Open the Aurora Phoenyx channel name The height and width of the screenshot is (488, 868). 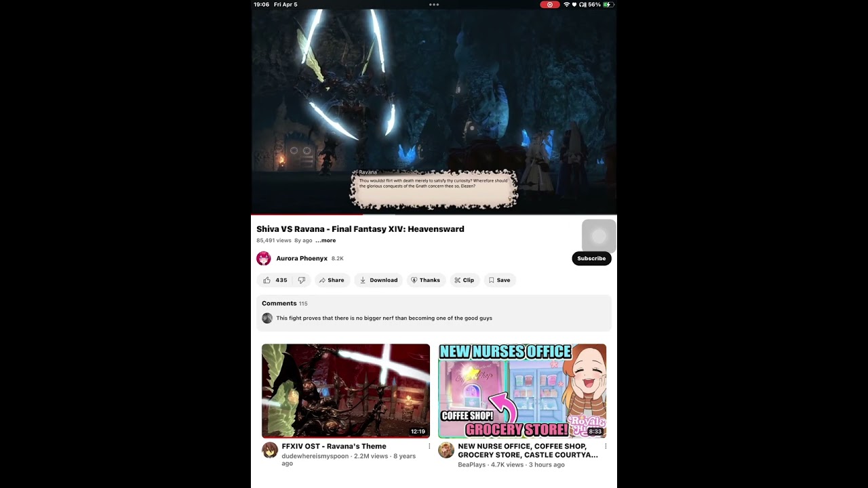pyautogui.click(x=302, y=258)
